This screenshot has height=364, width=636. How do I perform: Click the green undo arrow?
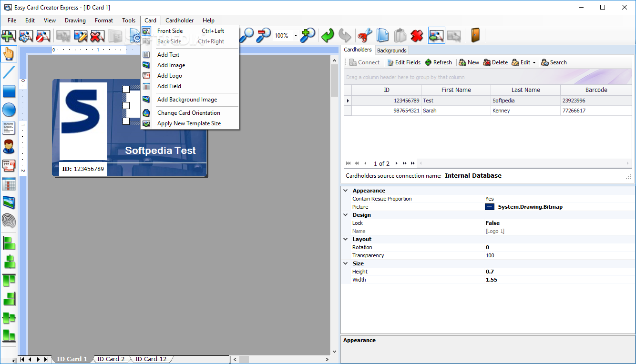(327, 35)
